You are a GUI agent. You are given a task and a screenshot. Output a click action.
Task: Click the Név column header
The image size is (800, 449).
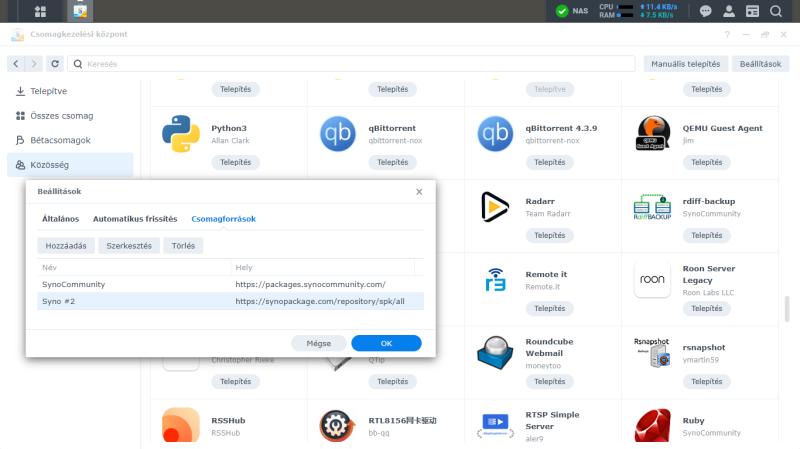[134, 267]
